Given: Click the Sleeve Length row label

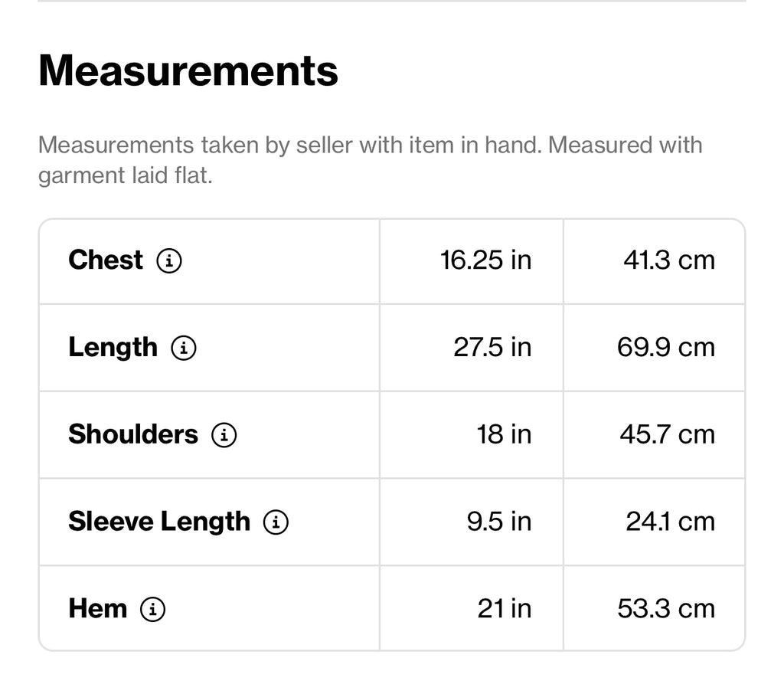Looking at the screenshot, I should [x=159, y=522].
